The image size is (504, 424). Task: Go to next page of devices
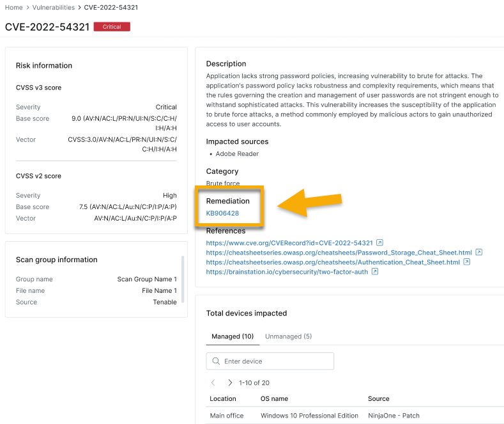(230, 382)
